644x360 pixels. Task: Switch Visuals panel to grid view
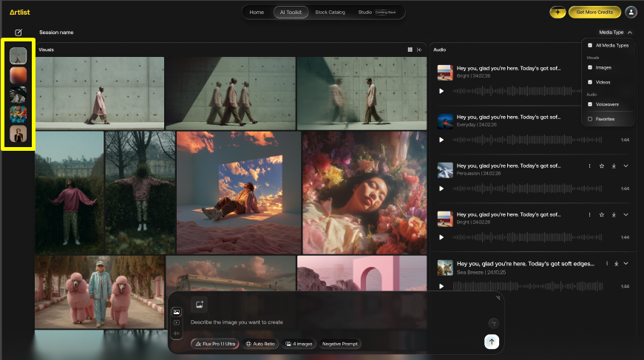pyautogui.click(x=410, y=50)
